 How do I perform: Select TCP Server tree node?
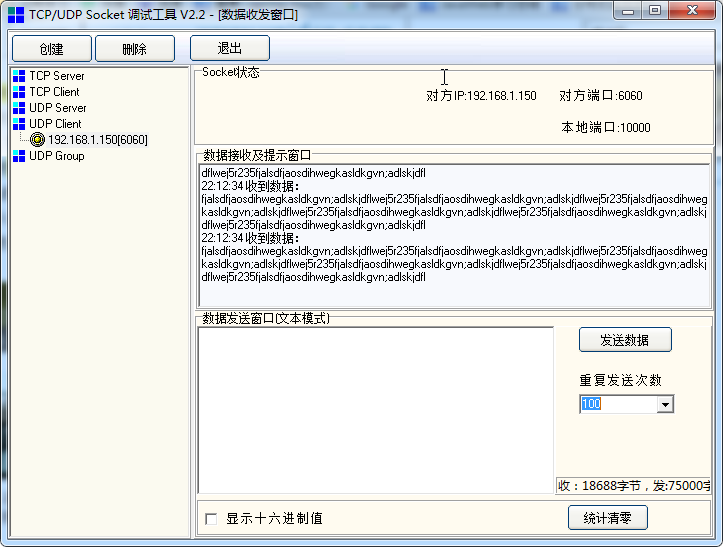57,76
